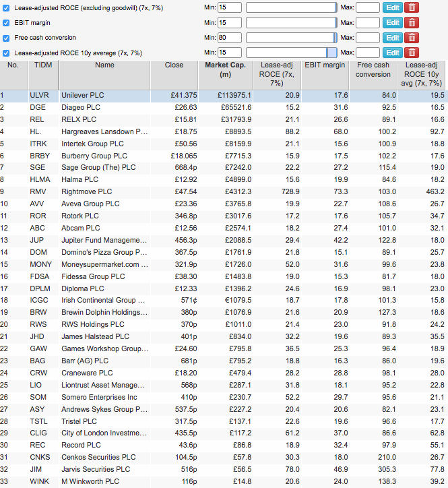Viewport: 448px width, 488px height.
Task: Select Craneware PLC row
Action: pos(224,373)
